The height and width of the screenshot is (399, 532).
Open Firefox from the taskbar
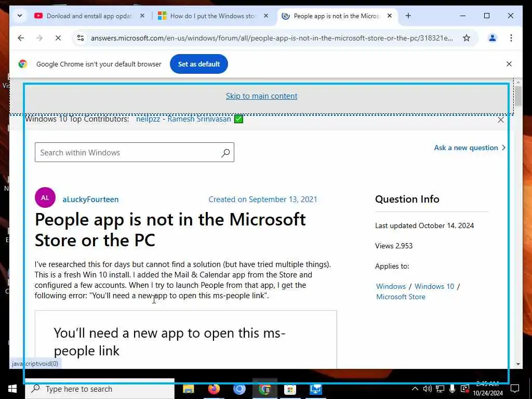[214, 389]
